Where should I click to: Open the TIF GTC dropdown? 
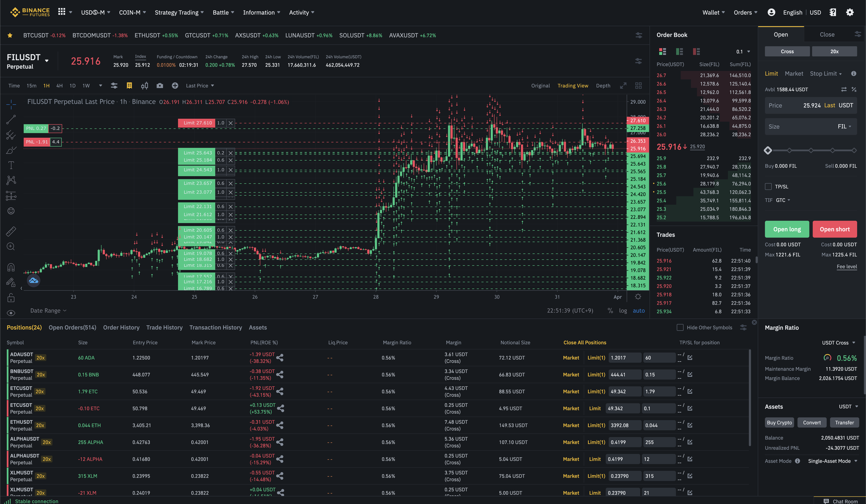click(x=783, y=200)
